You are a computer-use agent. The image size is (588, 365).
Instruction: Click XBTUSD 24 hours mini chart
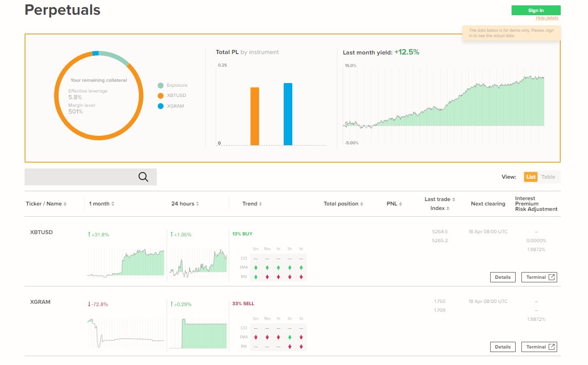(x=198, y=263)
